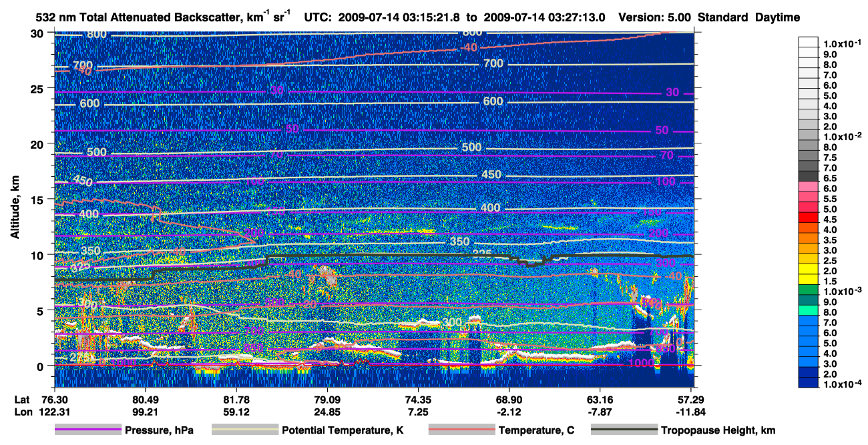Click the colorbar label 1.0x10-2
Image resolution: width=868 pixels, height=445 pixels.
point(843,135)
